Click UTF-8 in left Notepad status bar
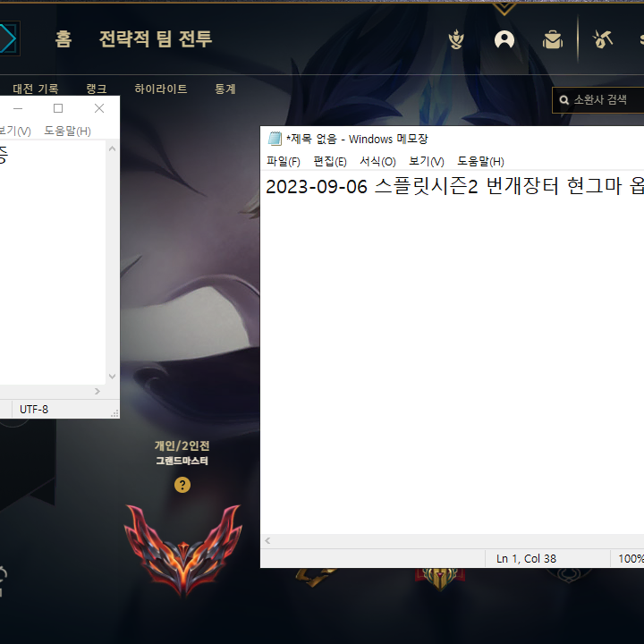This screenshot has height=644, width=644. coord(34,410)
